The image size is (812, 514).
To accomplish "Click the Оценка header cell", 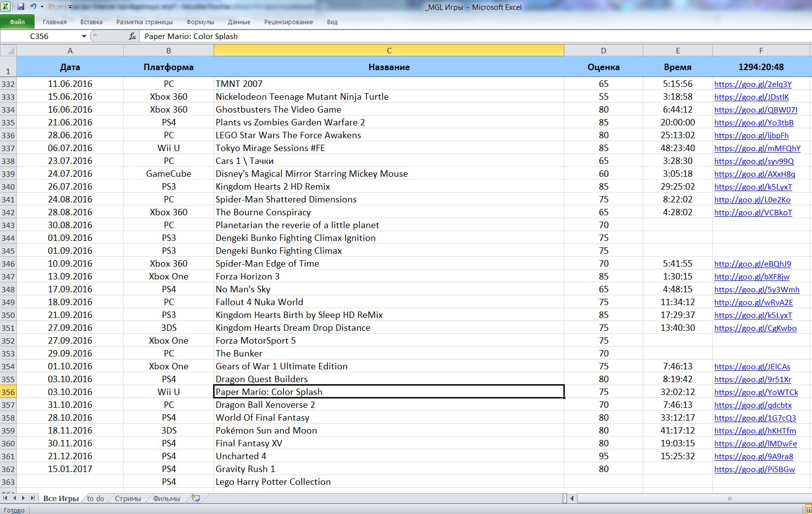I will click(x=604, y=67).
